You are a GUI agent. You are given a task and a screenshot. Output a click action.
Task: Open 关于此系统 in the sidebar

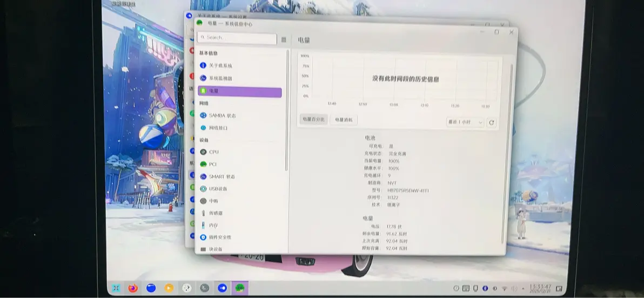pyautogui.click(x=240, y=65)
